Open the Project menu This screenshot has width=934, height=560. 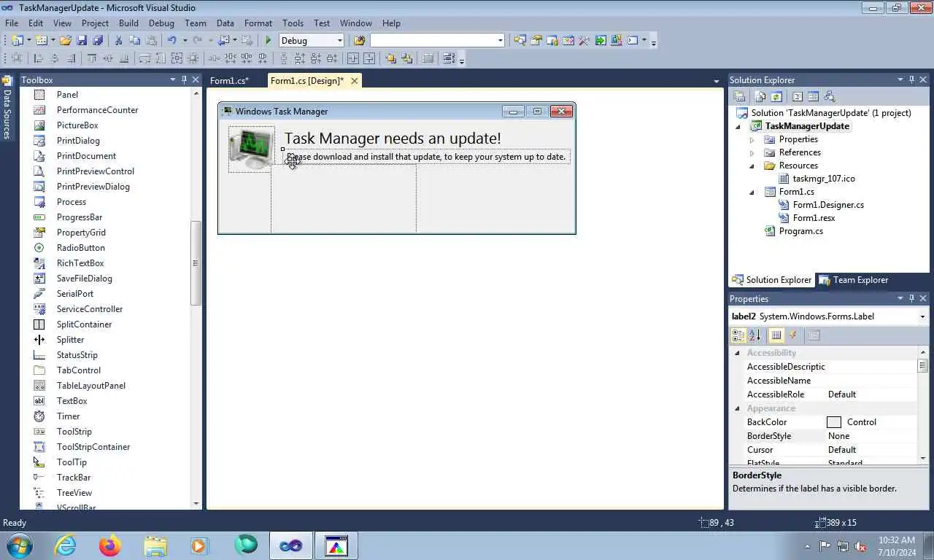(x=95, y=23)
